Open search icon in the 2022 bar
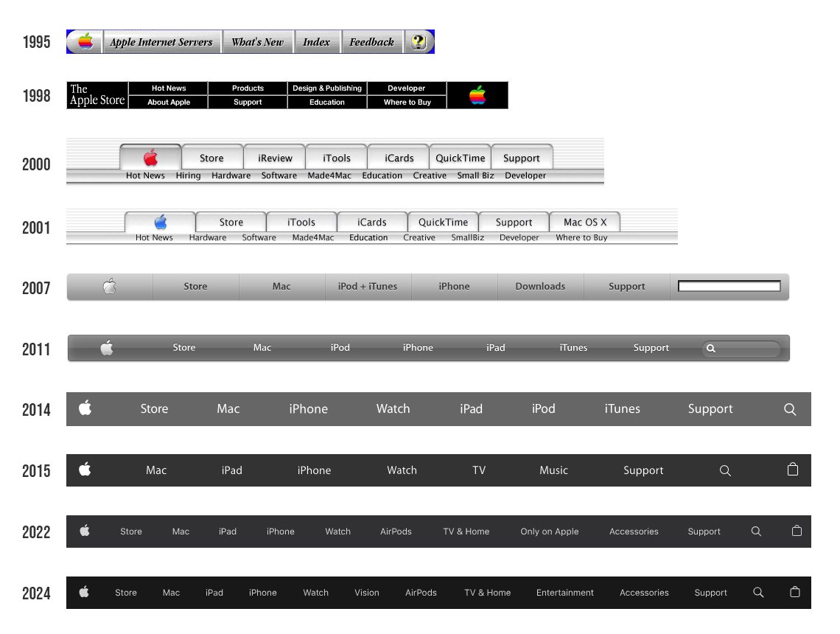The width and height of the screenshot is (840, 634). [756, 531]
